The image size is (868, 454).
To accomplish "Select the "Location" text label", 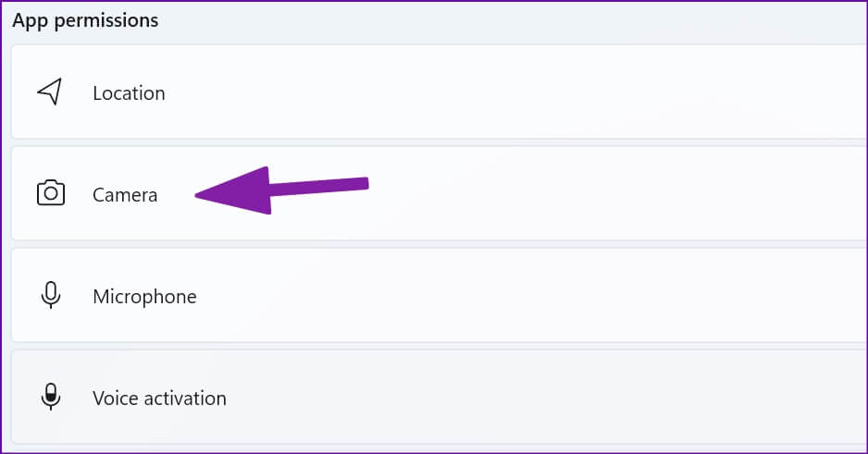I will [x=129, y=93].
